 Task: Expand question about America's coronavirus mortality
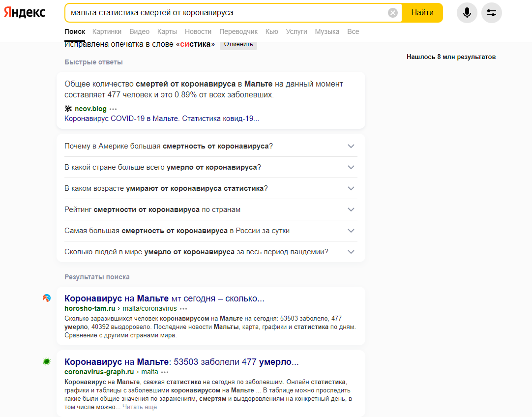pyautogui.click(x=211, y=146)
